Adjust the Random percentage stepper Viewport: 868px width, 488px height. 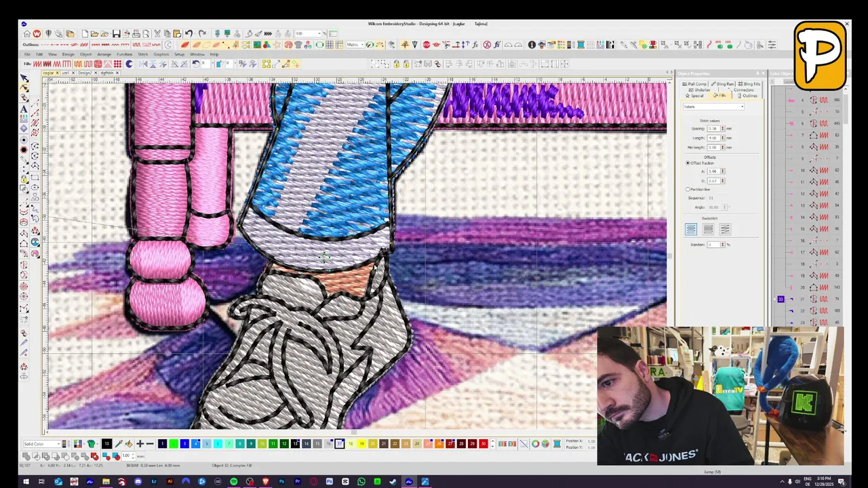click(723, 244)
